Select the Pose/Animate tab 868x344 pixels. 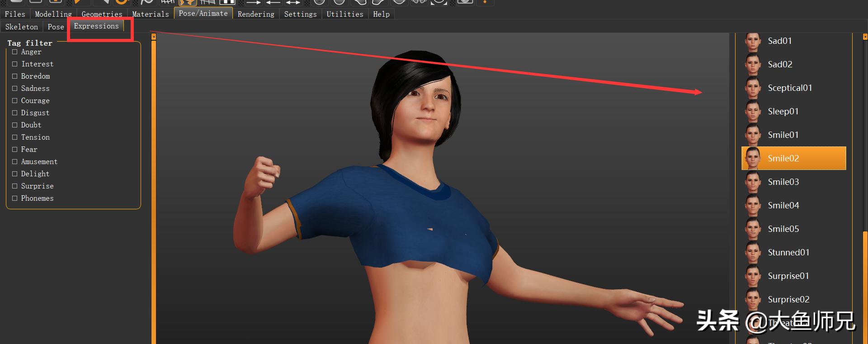click(203, 13)
